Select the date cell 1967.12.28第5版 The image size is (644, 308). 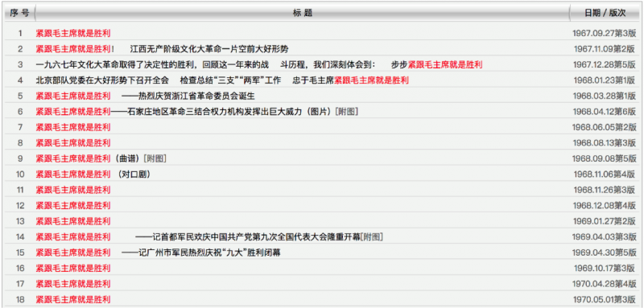(605, 65)
